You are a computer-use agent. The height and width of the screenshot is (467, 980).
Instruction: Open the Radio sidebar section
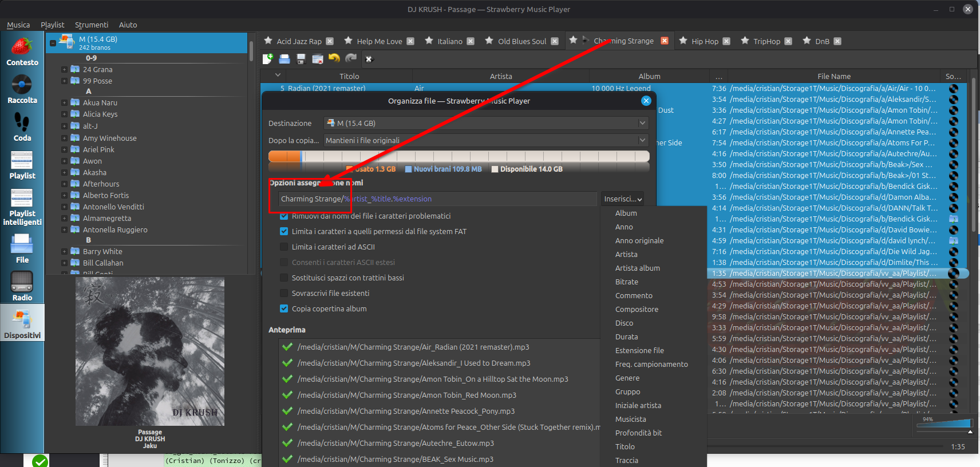tap(22, 286)
